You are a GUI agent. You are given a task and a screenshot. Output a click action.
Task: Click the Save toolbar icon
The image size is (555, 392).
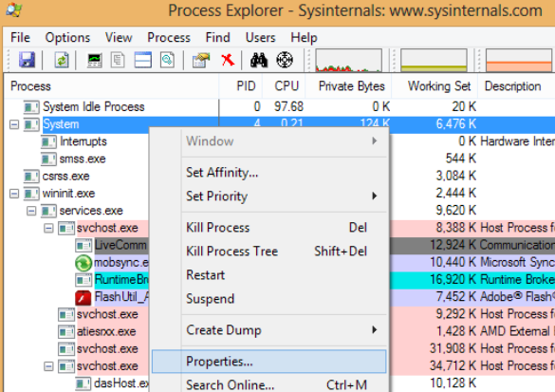(27, 60)
